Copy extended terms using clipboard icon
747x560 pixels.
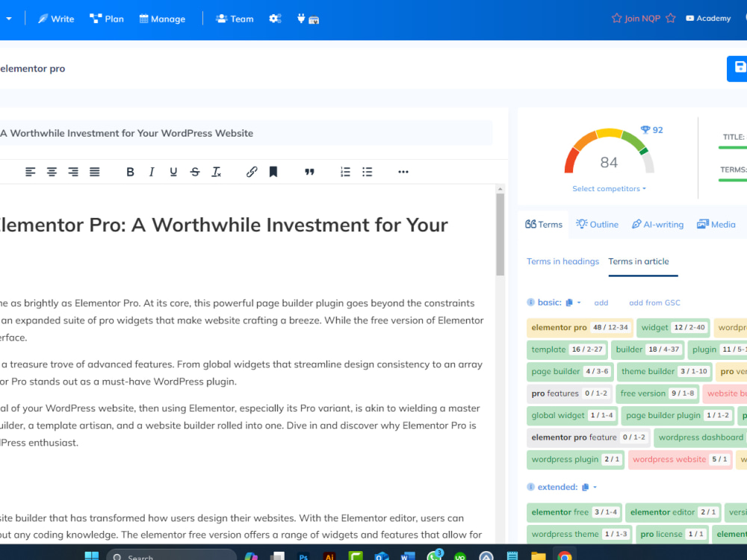(x=585, y=487)
